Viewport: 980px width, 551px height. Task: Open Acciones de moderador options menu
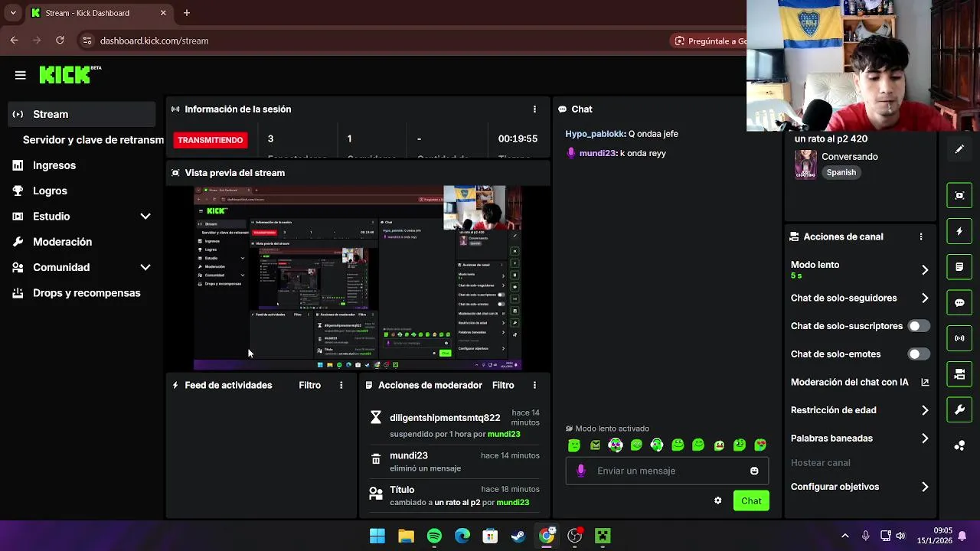(x=534, y=385)
